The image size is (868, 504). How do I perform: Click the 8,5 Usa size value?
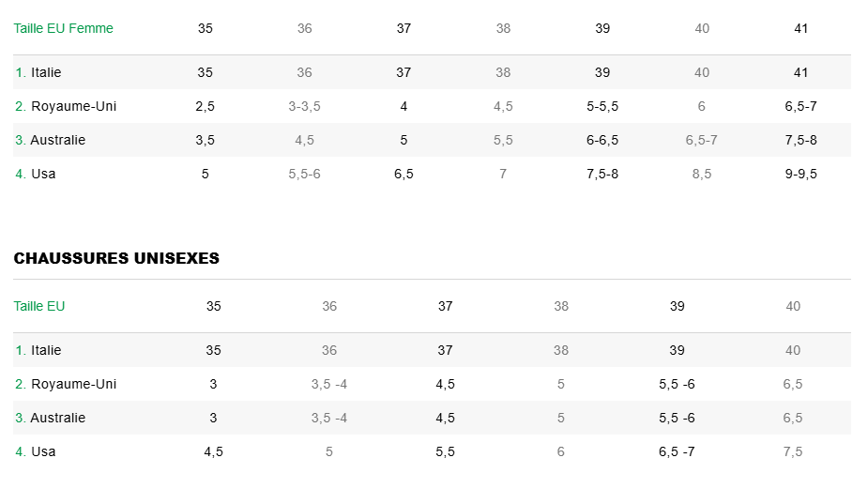[x=701, y=174]
